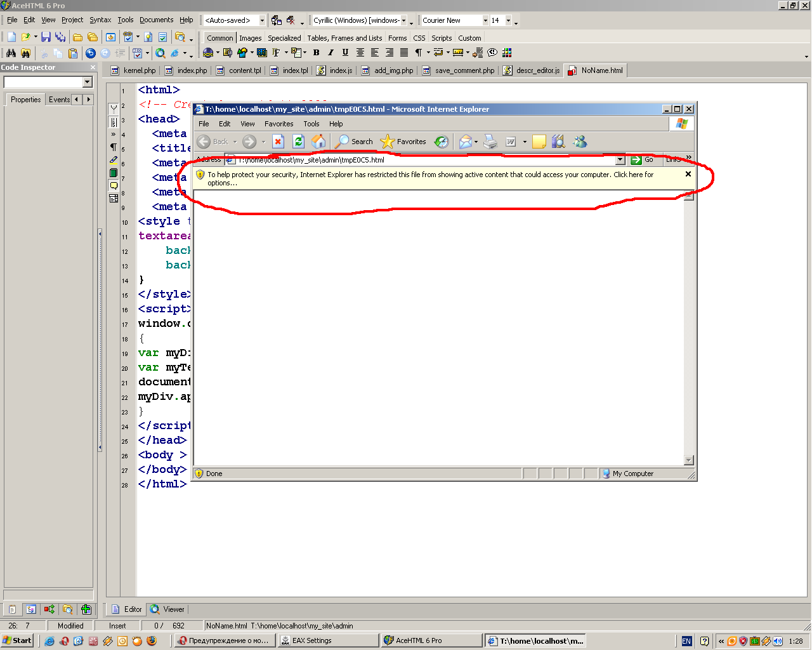Click the EN language indicator in the tray
Viewport: 812px width, 650px height.
click(x=686, y=641)
